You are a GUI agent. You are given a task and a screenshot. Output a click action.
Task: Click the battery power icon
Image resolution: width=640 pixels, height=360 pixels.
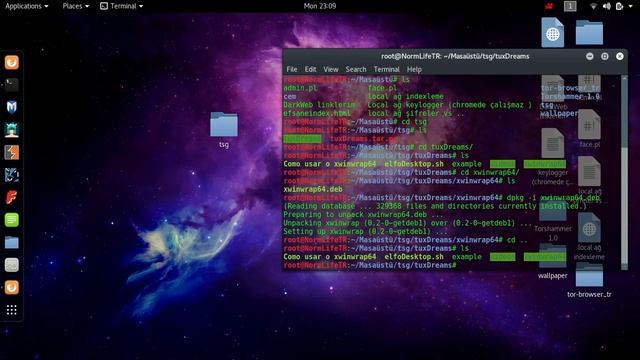click(619, 6)
